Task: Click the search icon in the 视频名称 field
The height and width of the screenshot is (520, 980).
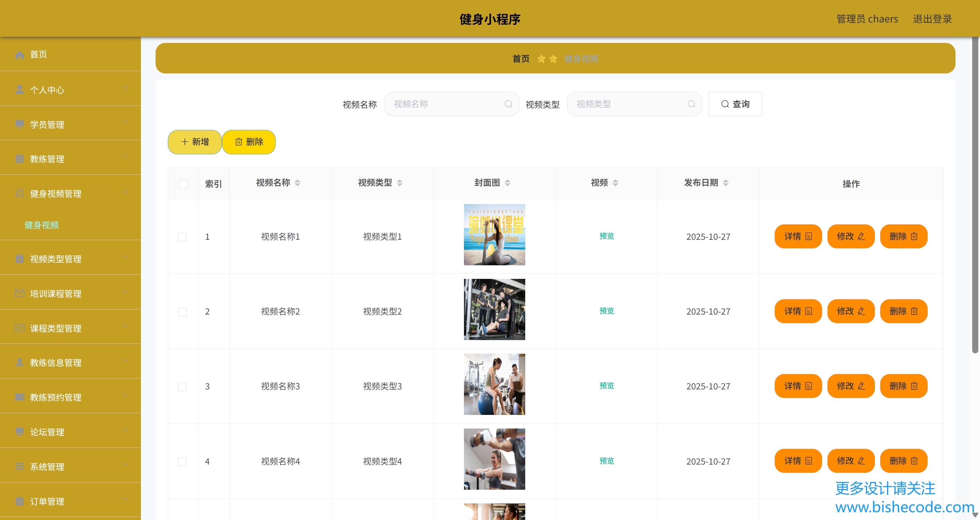Action: [x=508, y=104]
